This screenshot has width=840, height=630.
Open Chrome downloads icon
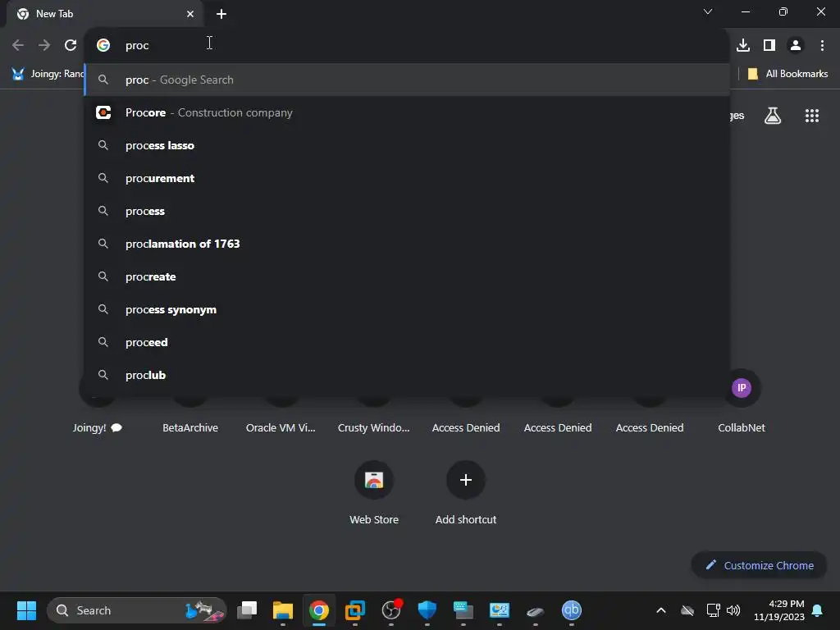pos(743,45)
